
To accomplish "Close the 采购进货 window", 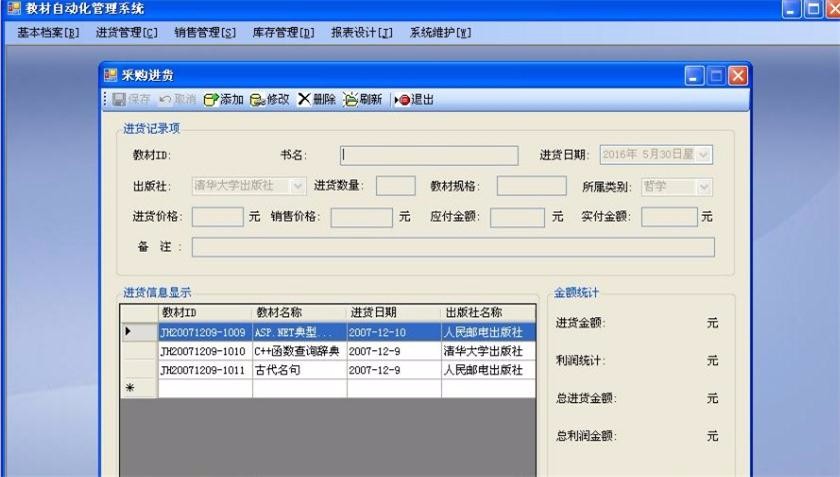I will tap(737, 76).
